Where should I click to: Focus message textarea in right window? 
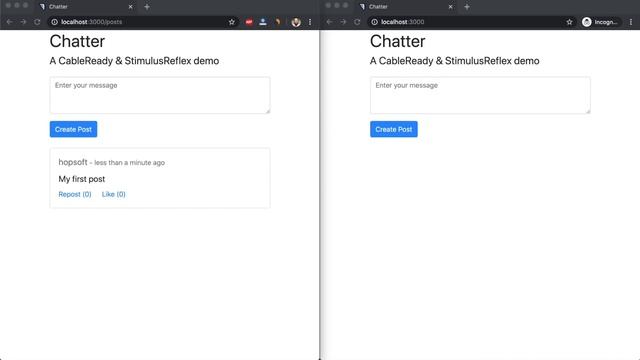pyautogui.click(x=480, y=95)
